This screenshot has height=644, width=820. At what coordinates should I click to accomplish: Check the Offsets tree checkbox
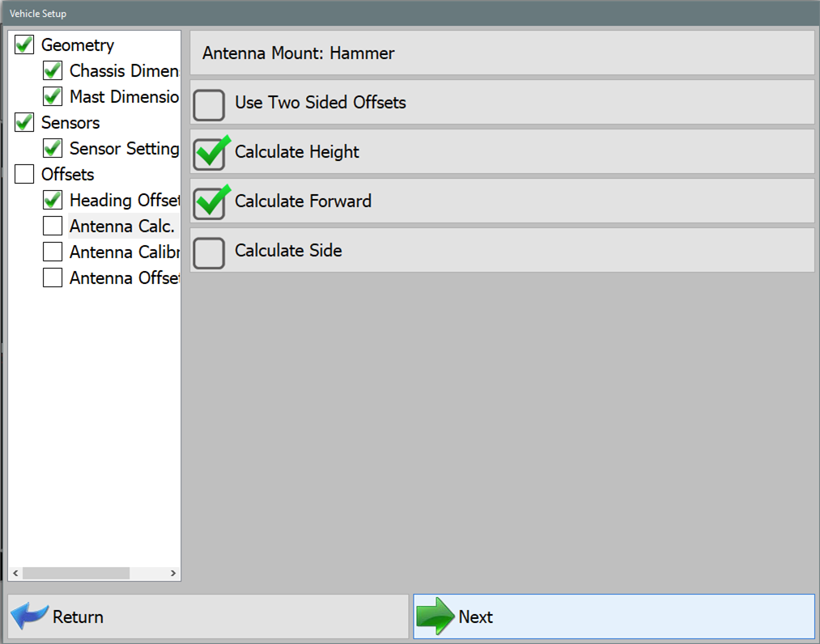pyautogui.click(x=24, y=175)
